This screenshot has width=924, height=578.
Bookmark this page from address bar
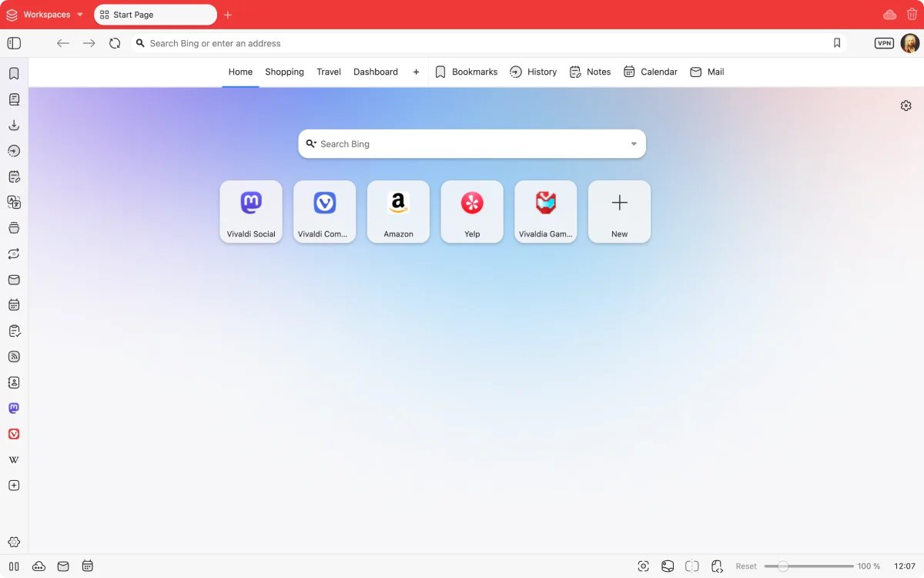click(x=837, y=43)
